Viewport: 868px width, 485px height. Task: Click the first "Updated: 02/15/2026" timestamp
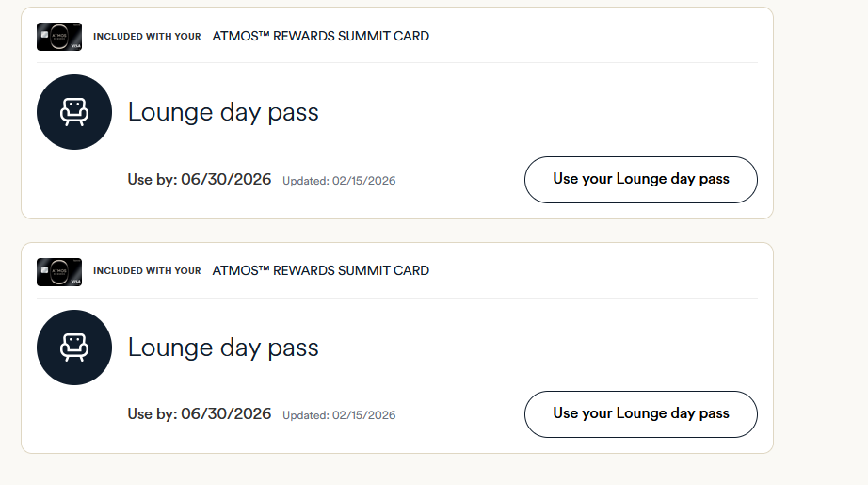(339, 181)
